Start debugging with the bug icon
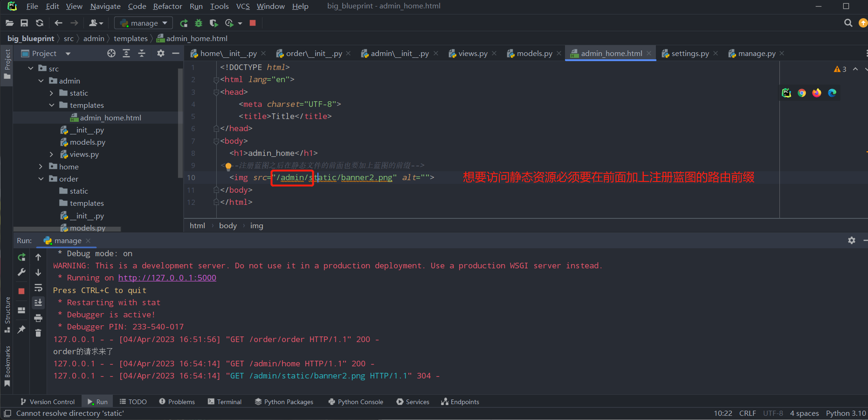The width and height of the screenshot is (868, 420). tap(199, 23)
